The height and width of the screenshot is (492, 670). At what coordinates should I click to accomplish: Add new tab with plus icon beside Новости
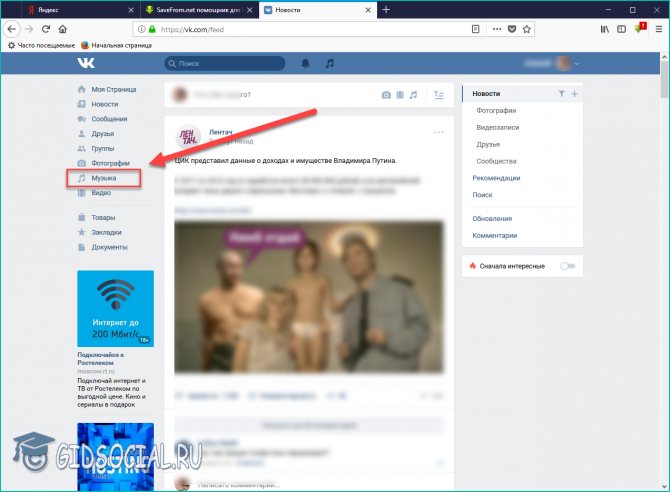tap(574, 94)
